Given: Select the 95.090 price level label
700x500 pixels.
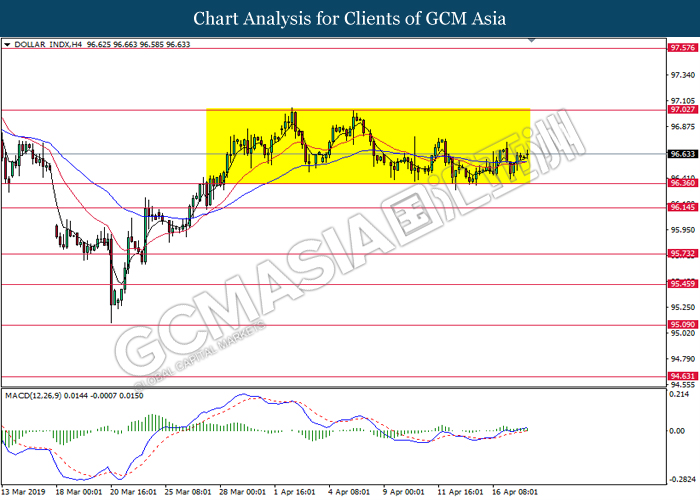Looking at the screenshot, I should click(683, 325).
